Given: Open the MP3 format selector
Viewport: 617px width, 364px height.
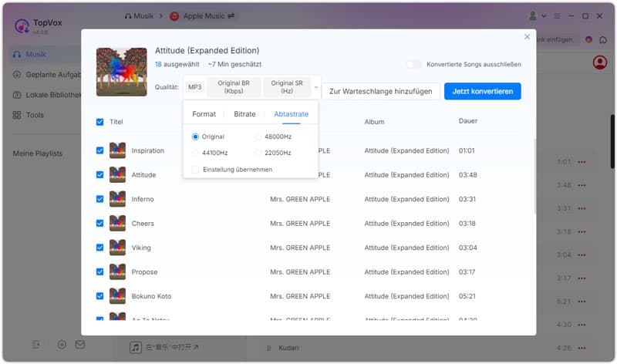Looking at the screenshot, I should [x=194, y=87].
